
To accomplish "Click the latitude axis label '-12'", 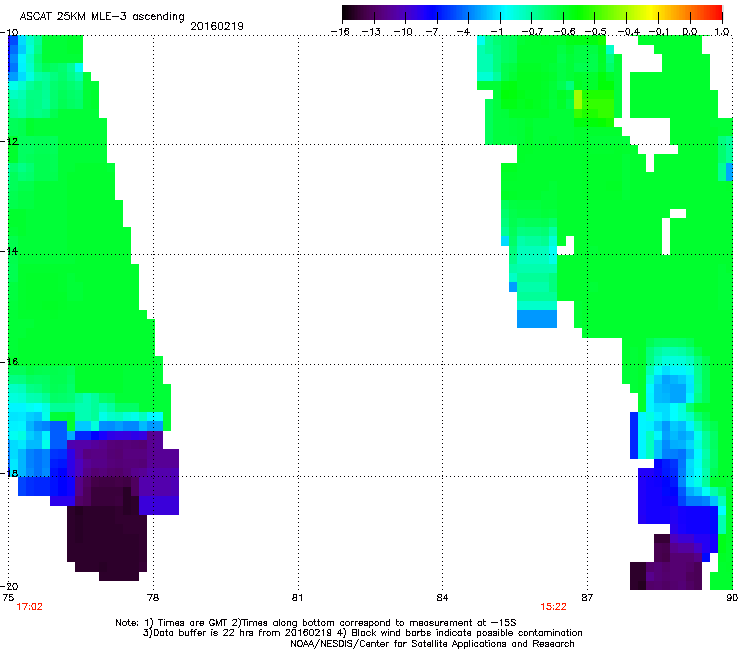I will (x=9, y=142).
